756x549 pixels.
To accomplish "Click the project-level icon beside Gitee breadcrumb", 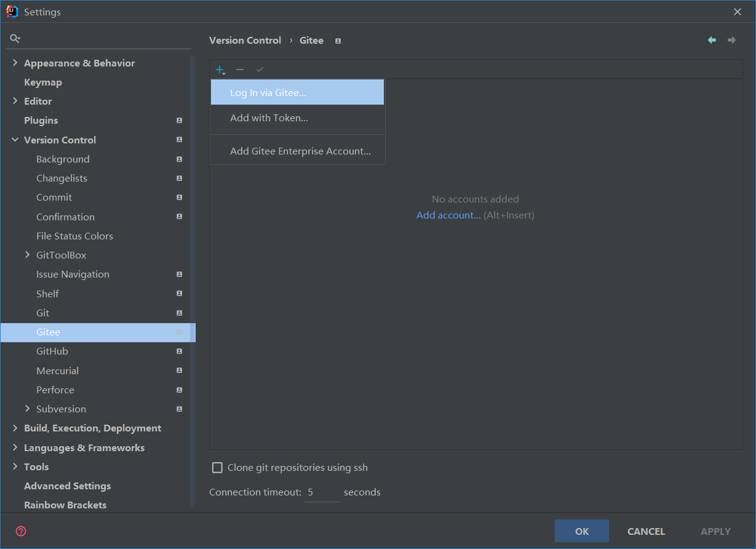I will tap(338, 41).
